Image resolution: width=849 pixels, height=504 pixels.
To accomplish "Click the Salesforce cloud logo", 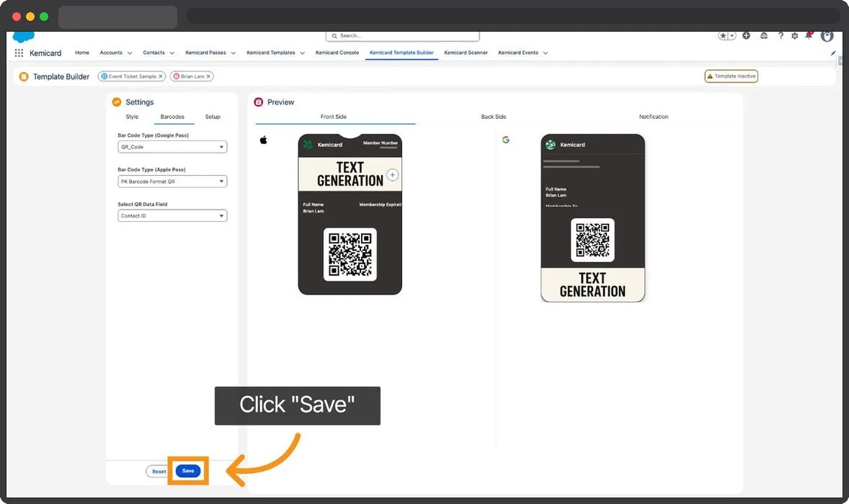I will tap(23, 37).
